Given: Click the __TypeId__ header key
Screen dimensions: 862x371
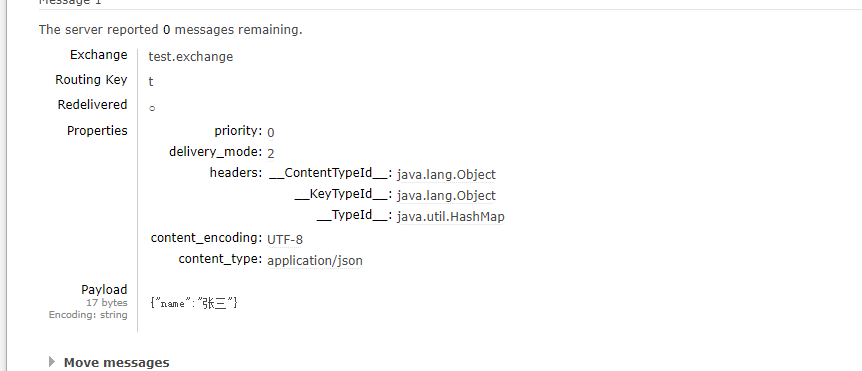Looking at the screenshot, I should (355, 215).
